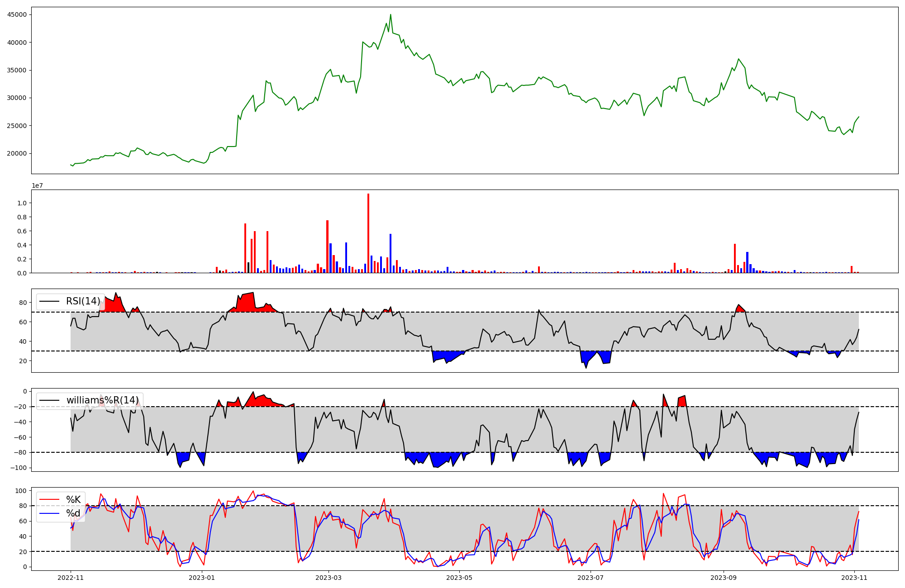Screen dimensions: 905x588
Task: Click the 1e7 volume scale notation
Action: 37,185
